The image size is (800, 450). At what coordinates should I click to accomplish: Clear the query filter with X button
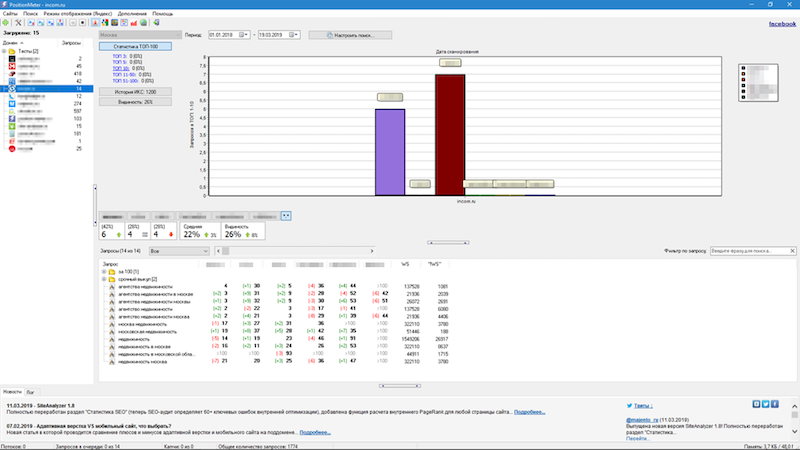(792, 251)
